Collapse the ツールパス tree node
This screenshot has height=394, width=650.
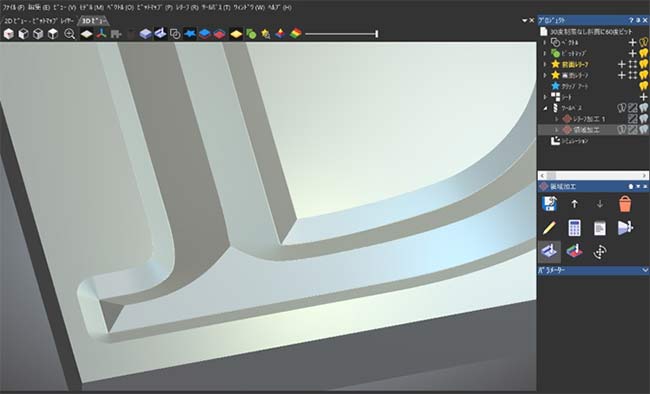[x=545, y=108]
